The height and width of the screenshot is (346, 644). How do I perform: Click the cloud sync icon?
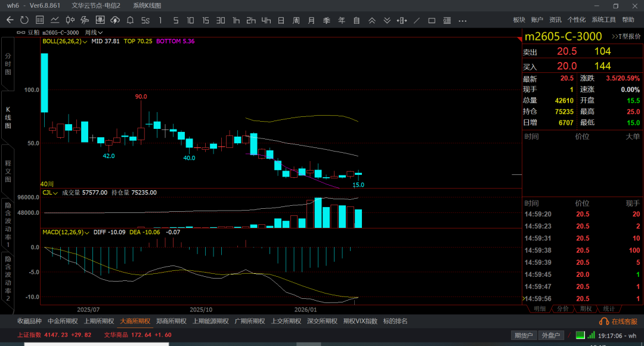tap(115, 20)
